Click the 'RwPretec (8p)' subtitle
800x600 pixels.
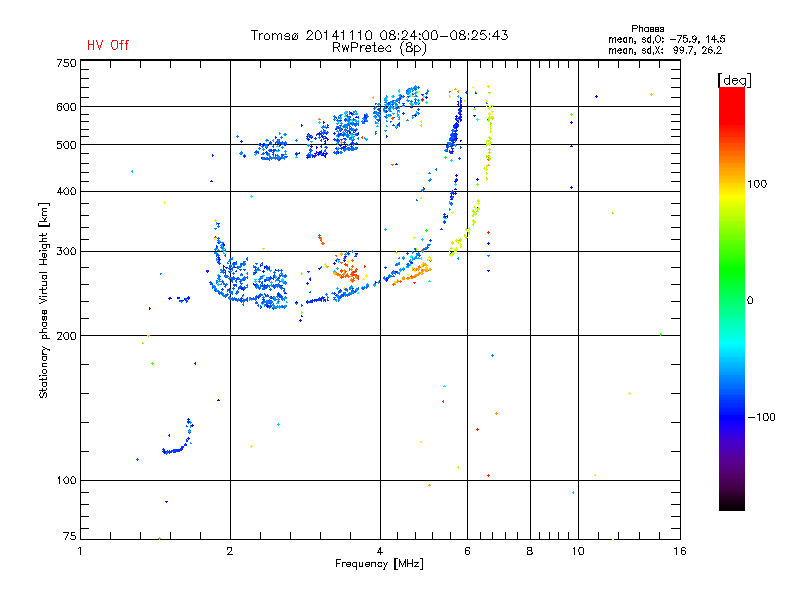[379, 48]
